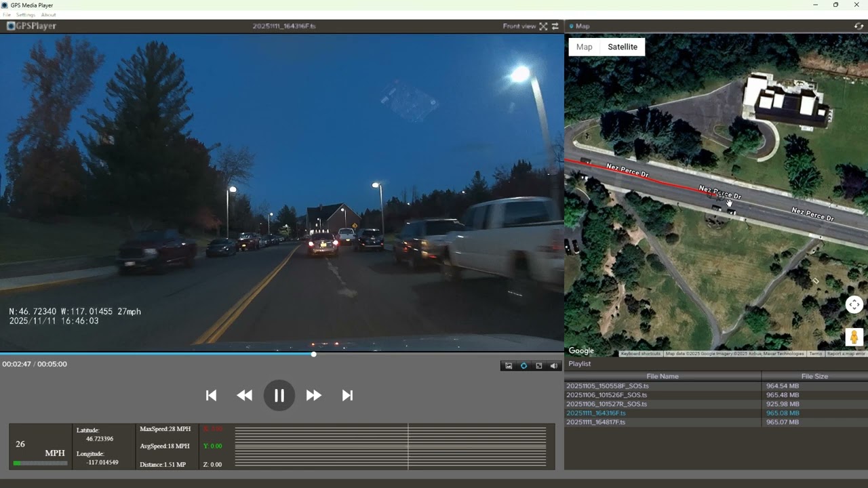Image resolution: width=868 pixels, height=488 pixels.
Task: Jump to previous video file
Action: [211, 395]
